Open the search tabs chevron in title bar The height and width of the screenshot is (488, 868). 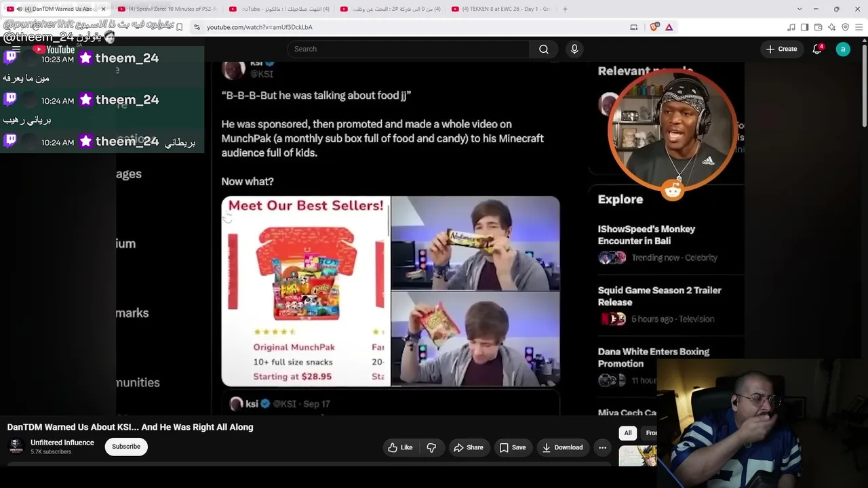pos(799,9)
